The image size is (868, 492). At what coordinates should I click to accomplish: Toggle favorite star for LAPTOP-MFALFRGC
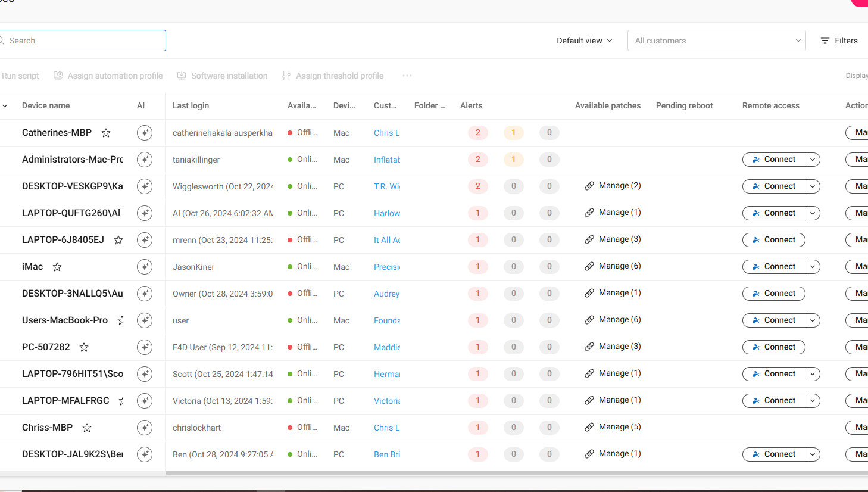[x=121, y=401]
